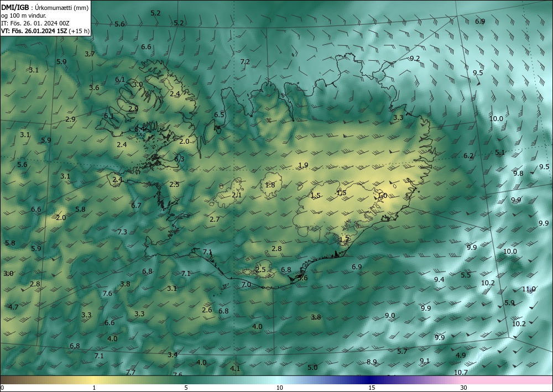The image size is (553, 392).
Task: Click the map value '1.7'
Action: click(x=344, y=240)
